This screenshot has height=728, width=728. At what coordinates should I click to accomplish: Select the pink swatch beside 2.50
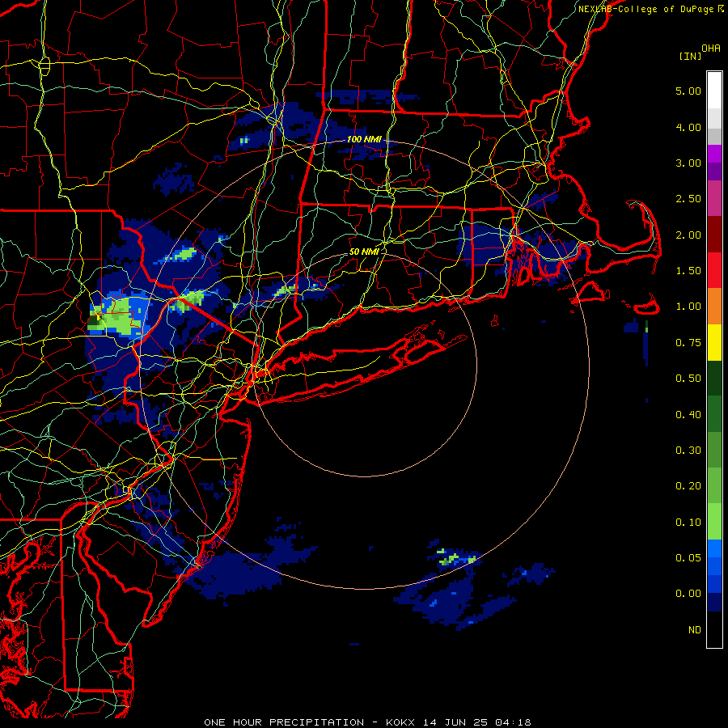tap(714, 199)
